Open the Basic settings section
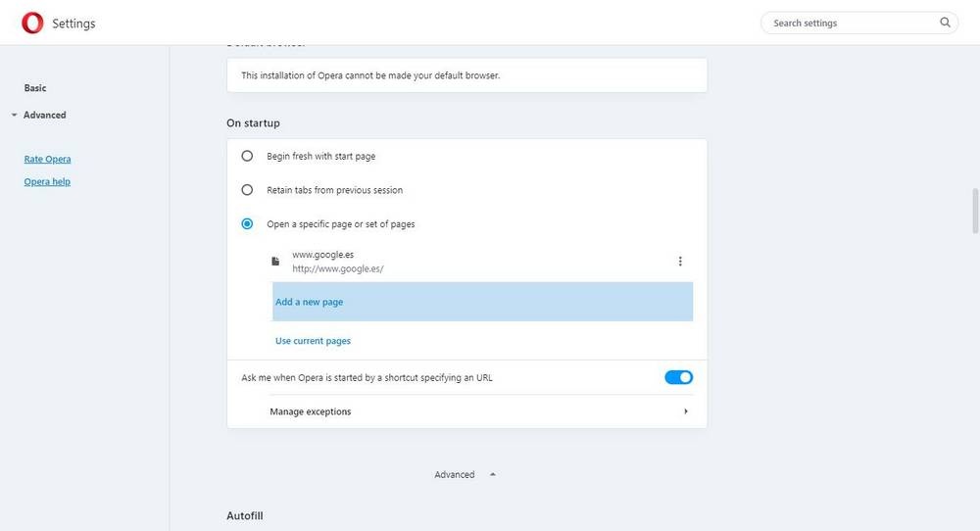Screen dimensions: 980x531 click(35, 88)
